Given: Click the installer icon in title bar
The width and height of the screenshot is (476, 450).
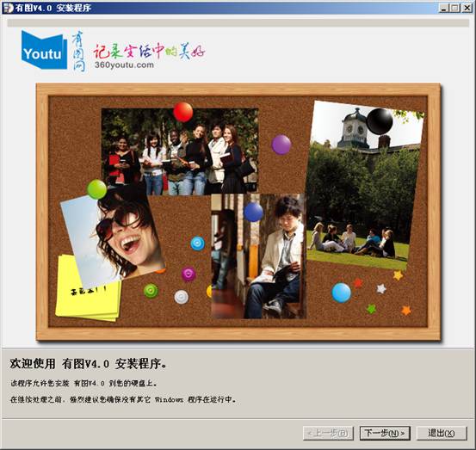Looking at the screenshot, I should 8,8.
